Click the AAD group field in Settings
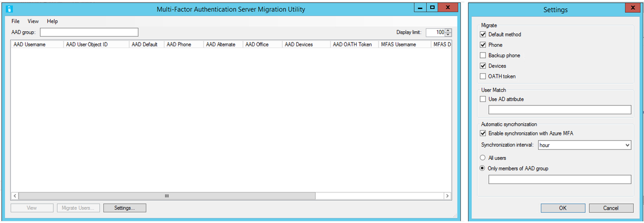 [x=559, y=180]
